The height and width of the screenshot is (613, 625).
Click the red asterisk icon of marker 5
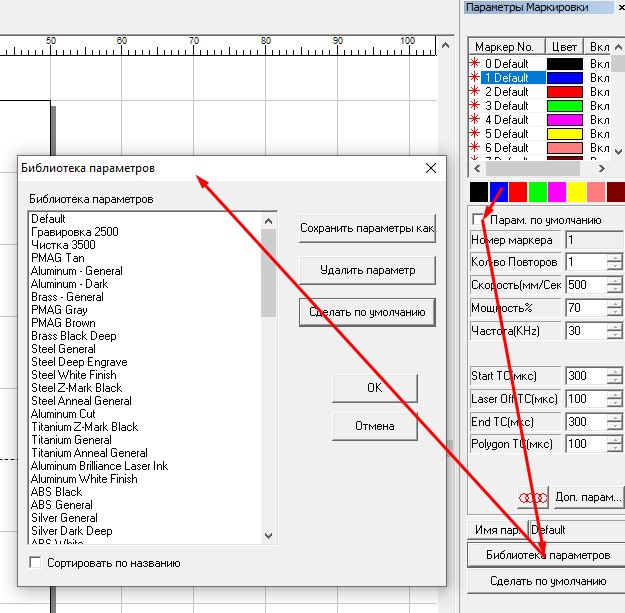point(475,134)
